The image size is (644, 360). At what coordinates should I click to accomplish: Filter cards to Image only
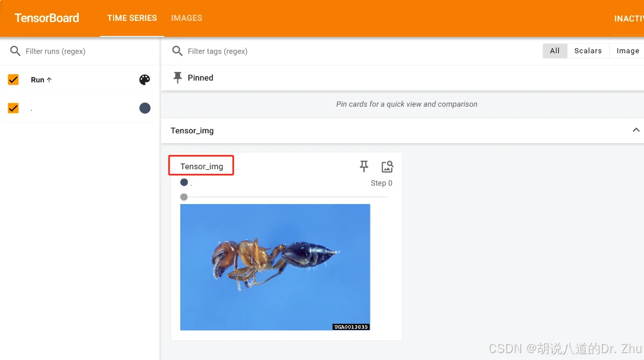point(627,50)
